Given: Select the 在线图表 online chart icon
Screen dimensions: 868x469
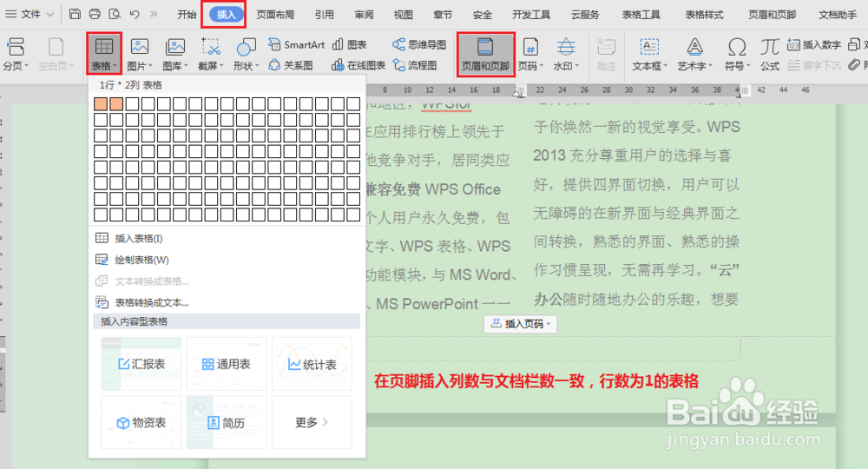Looking at the screenshot, I should (x=358, y=65).
